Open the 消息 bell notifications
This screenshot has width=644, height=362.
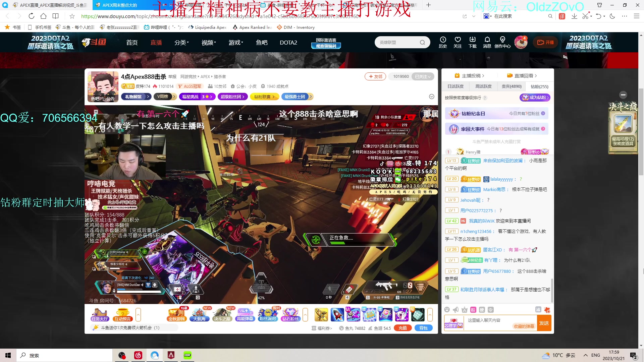[x=487, y=42]
